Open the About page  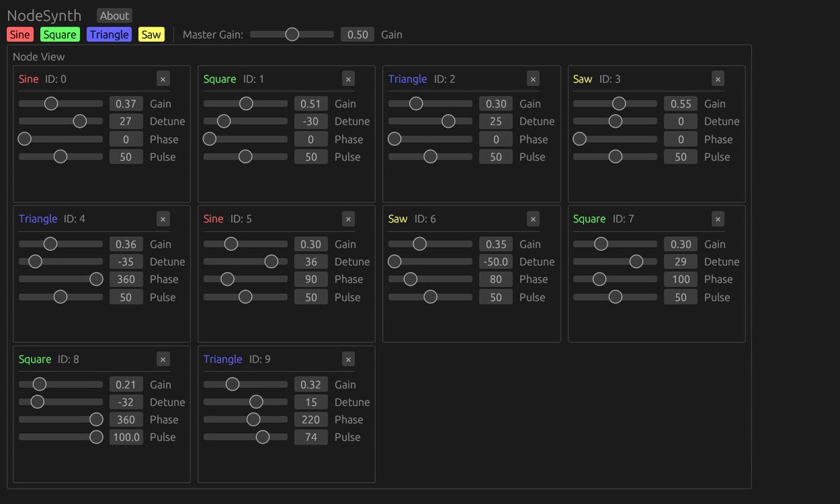114,15
